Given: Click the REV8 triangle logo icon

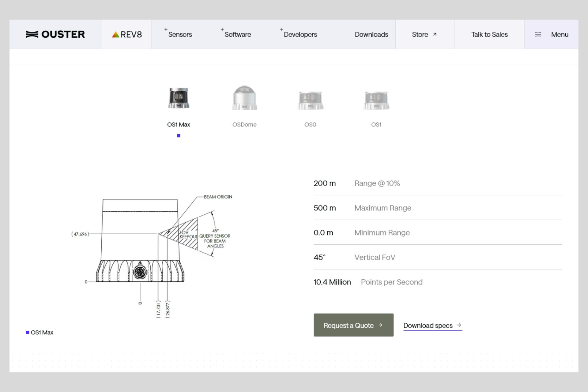Looking at the screenshot, I should (115, 34).
